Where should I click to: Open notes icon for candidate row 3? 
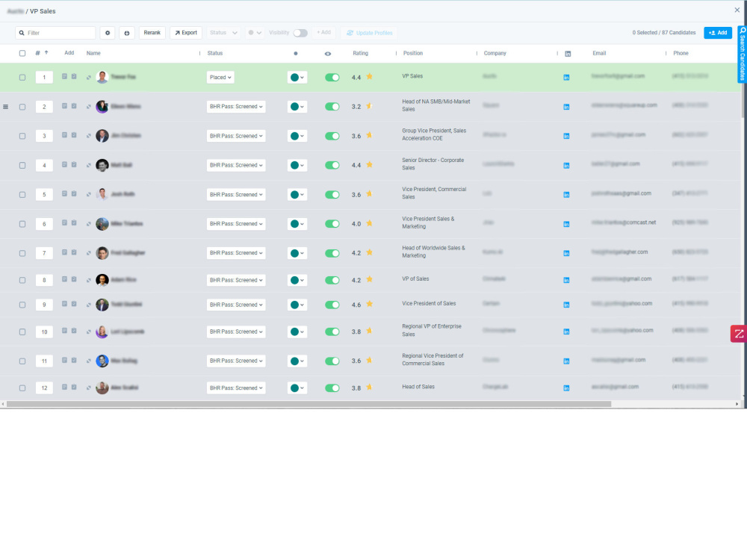(x=64, y=135)
